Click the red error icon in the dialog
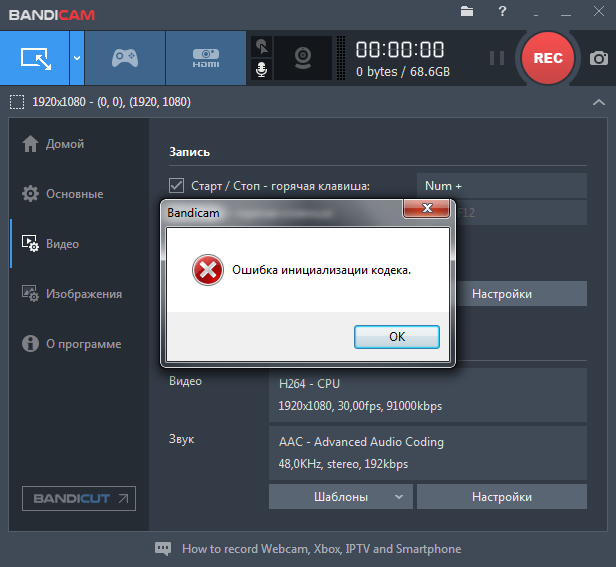Screen dimensions: 616x567 tap(208, 270)
